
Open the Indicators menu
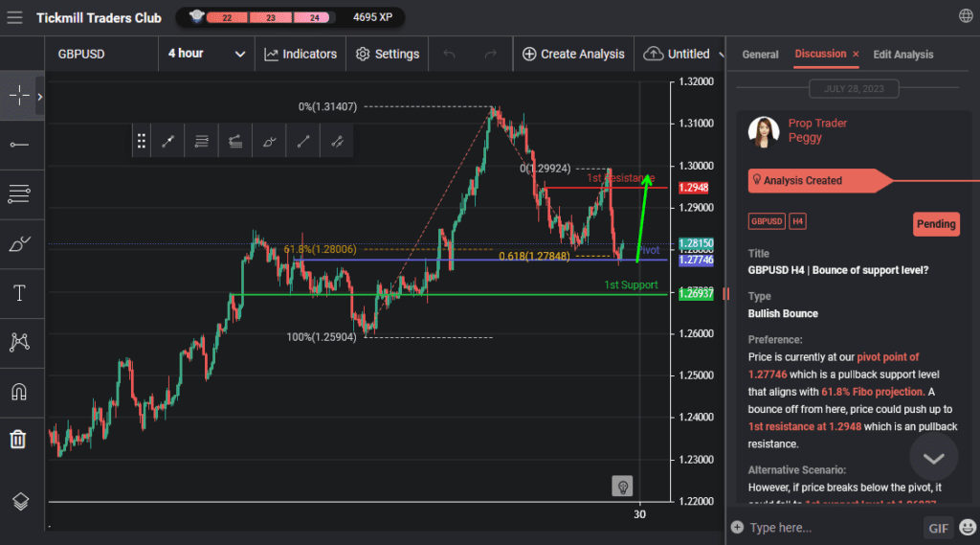point(301,54)
